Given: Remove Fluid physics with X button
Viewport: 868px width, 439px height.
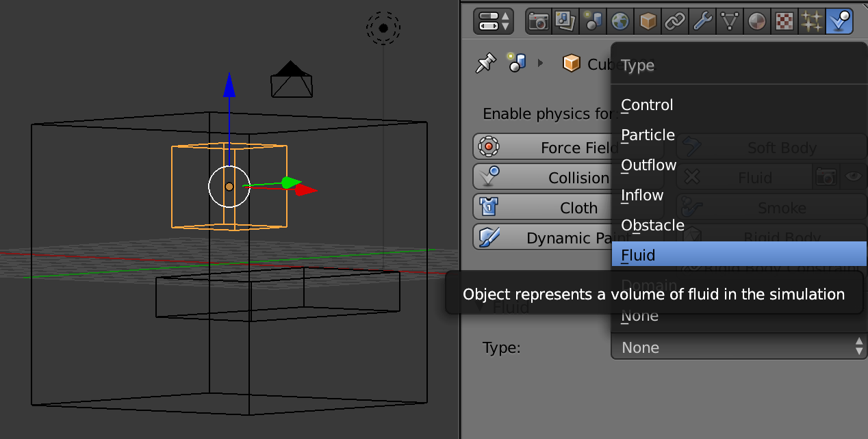Looking at the screenshot, I should pos(692,178).
